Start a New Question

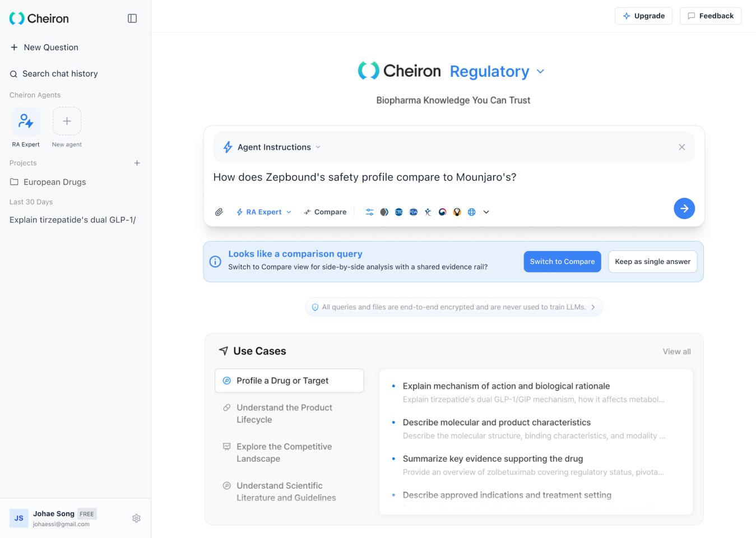pos(44,48)
